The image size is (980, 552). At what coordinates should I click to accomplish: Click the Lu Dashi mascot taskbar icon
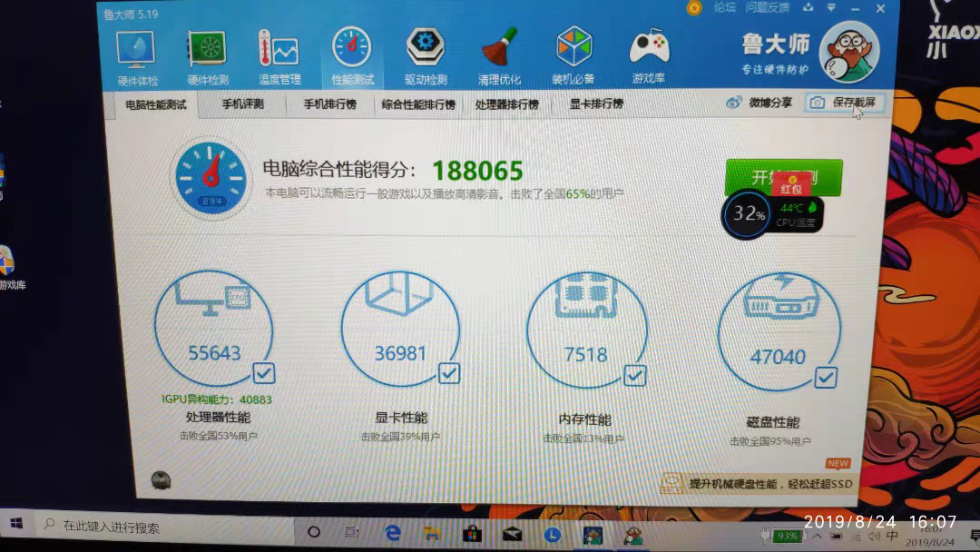(633, 536)
